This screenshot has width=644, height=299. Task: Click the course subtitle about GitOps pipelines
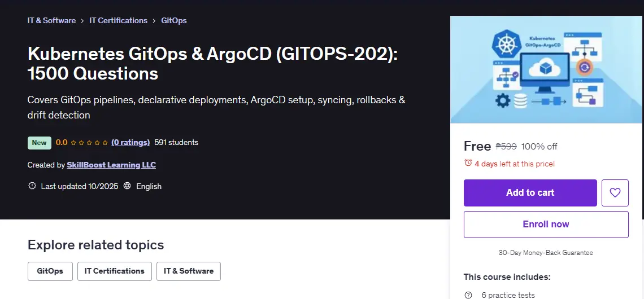(x=216, y=107)
